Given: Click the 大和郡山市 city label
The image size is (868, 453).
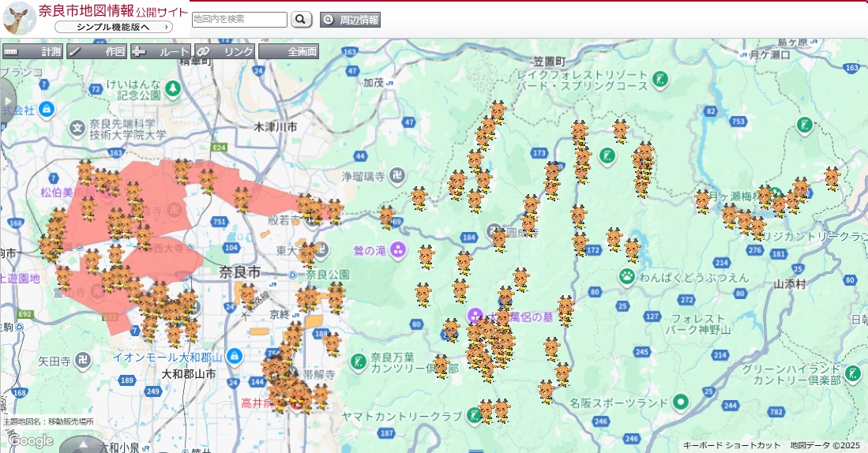Looking at the screenshot, I should [x=188, y=374].
